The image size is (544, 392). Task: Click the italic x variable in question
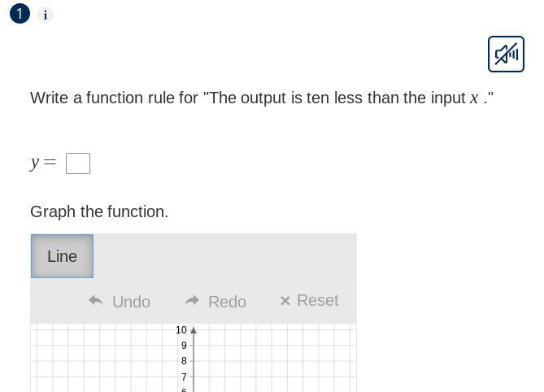tap(474, 98)
